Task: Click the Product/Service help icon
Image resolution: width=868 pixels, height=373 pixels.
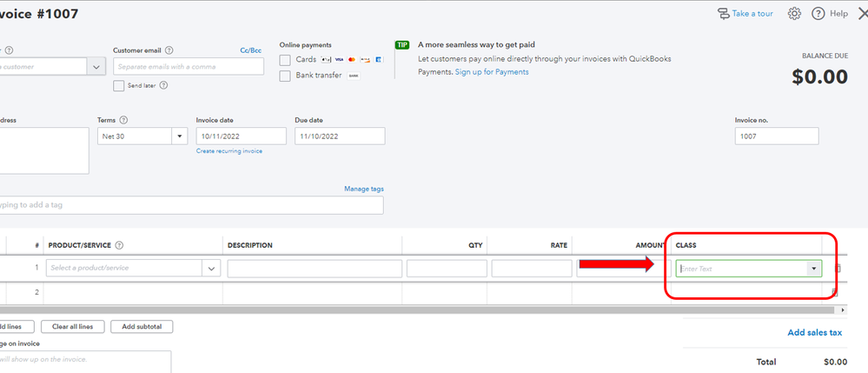Action: pos(119,245)
